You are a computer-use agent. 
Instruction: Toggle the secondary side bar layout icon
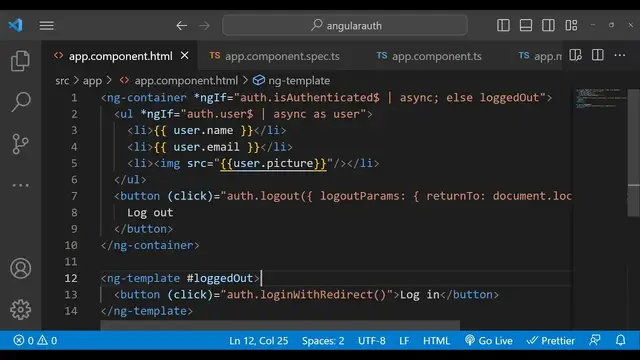548,25
